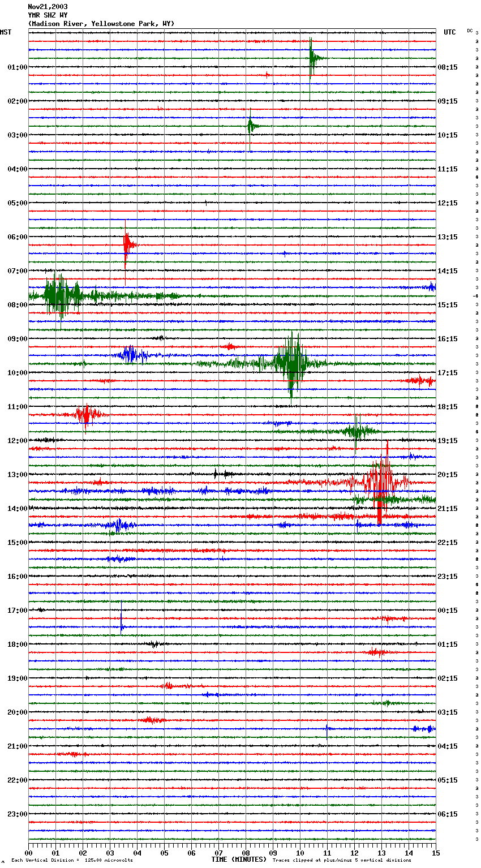The image size is (481, 868).
Task: Inspect the large green event on the 07:45 trace
Action: click(63, 295)
